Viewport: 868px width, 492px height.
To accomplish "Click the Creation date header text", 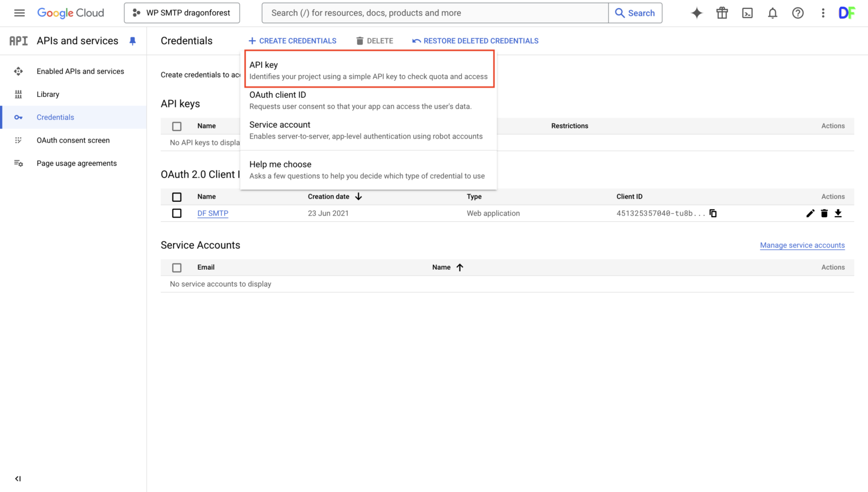I will (x=328, y=196).
